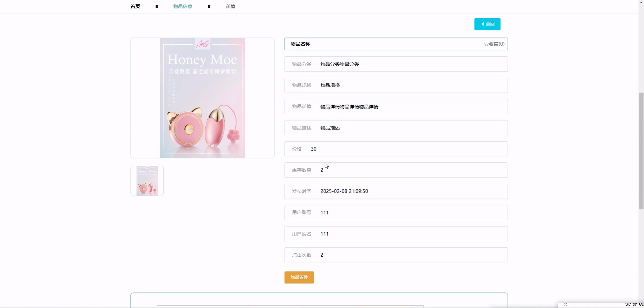This screenshot has height=308, width=644.
Task: Click the 用户账号 row showing 111
Action: point(396,212)
